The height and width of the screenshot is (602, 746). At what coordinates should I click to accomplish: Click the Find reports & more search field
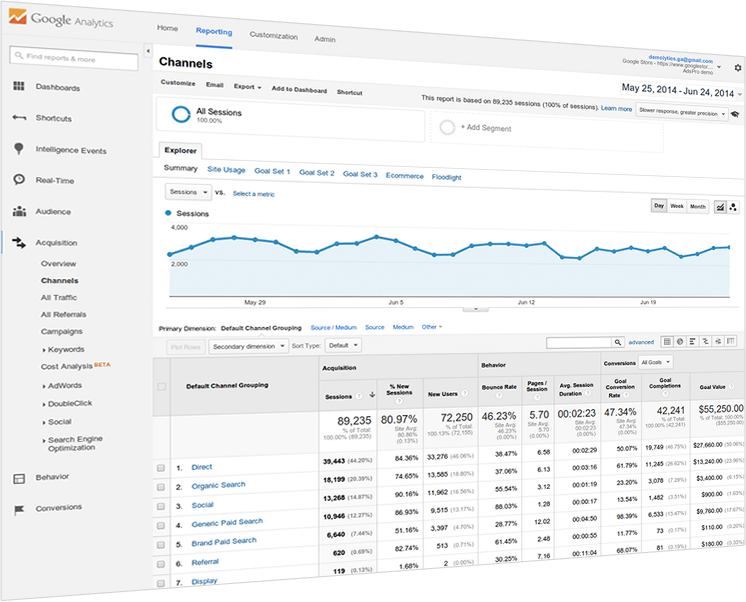(75, 58)
